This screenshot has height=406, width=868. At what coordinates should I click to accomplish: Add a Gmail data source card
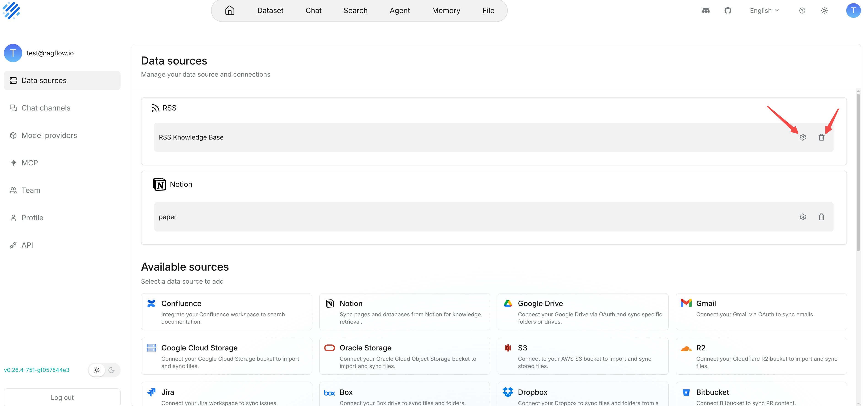(761, 312)
